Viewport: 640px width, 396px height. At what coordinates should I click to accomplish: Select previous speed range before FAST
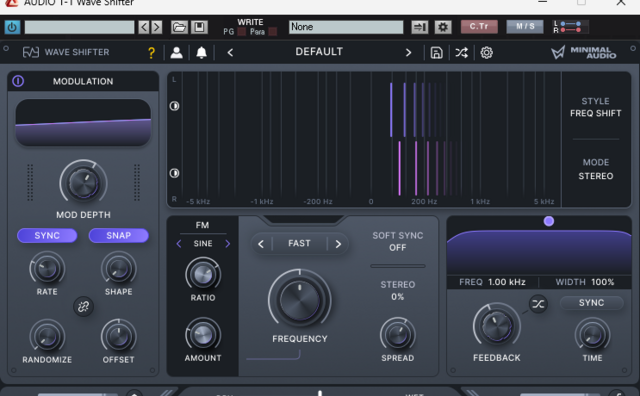[261, 244]
